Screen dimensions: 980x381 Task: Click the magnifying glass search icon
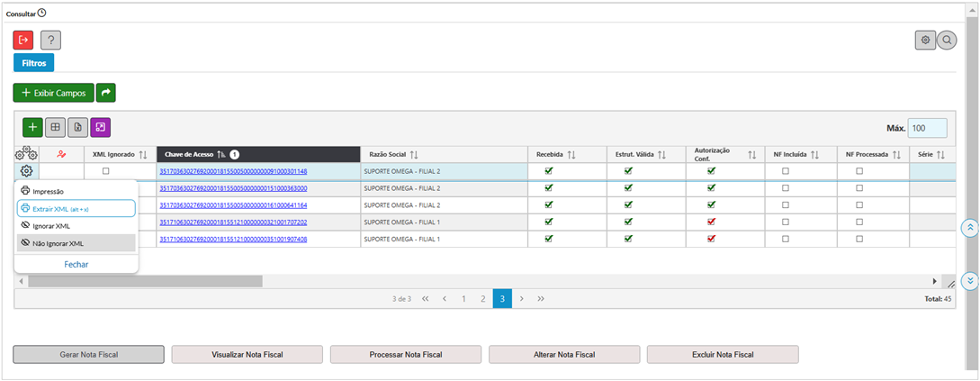click(x=947, y=40)
